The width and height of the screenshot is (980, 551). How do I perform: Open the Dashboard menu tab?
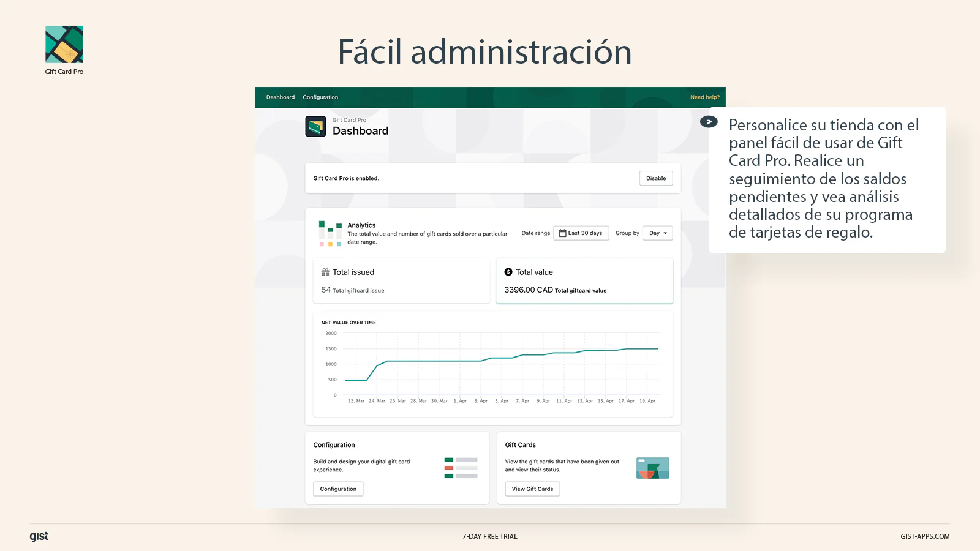pyautogui.click(x=281, y=97)
